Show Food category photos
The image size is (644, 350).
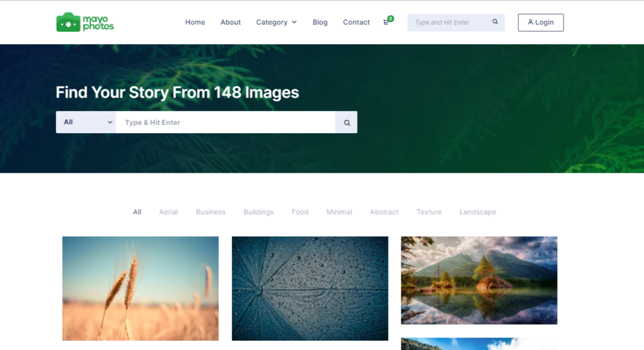pyautogui.click(x=300, y=212)
